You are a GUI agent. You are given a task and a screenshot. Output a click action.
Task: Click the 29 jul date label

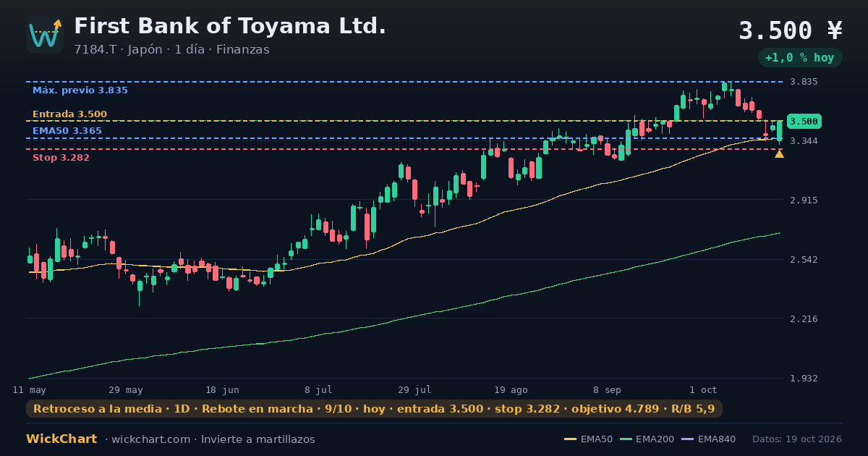coord(414,389)
